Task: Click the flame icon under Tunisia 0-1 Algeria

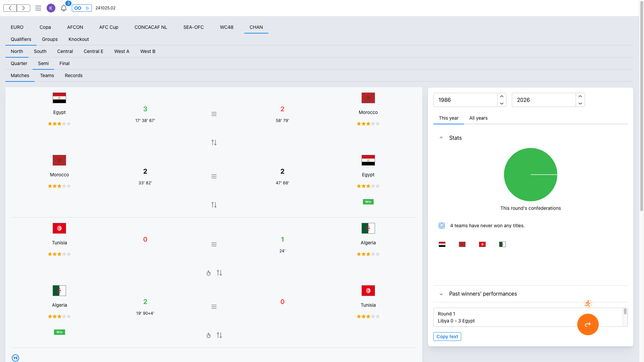Action: [209, 273]
